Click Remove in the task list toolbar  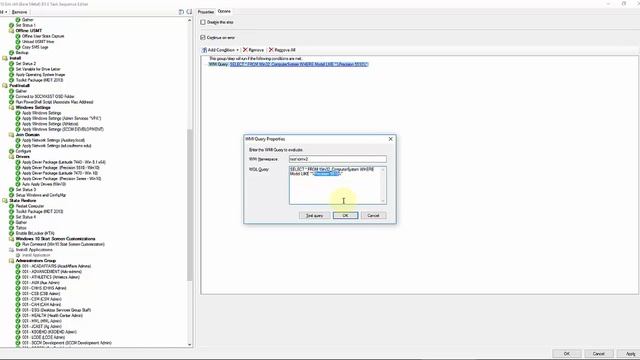click(19, 12)
